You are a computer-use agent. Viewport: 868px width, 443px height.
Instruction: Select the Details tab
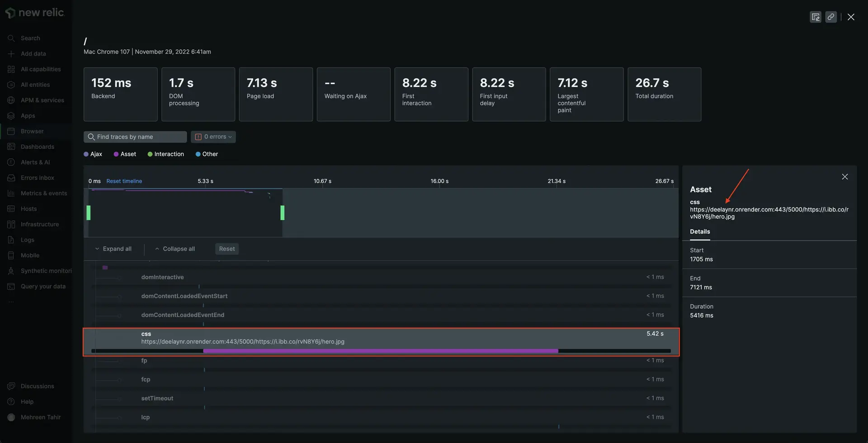pos(700,232)
